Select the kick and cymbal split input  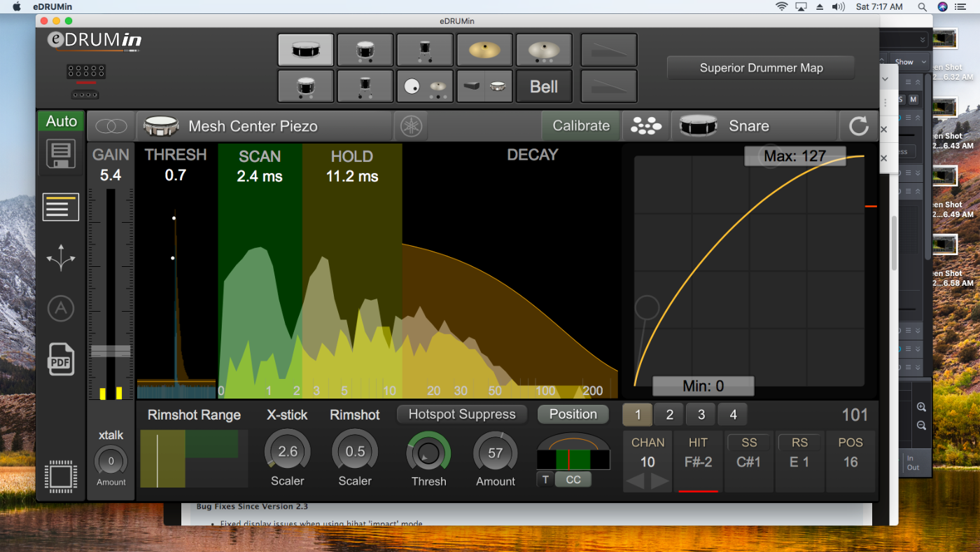tap(424, 86)
